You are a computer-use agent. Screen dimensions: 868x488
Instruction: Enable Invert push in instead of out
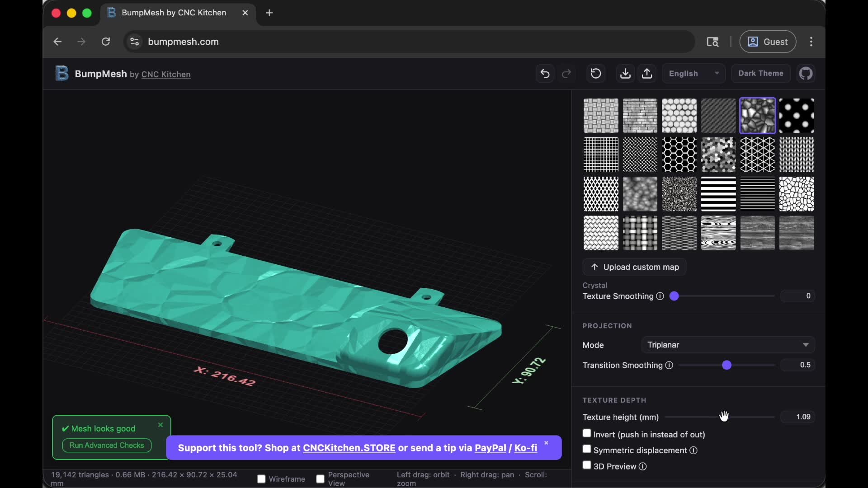[x=587, y=433]
